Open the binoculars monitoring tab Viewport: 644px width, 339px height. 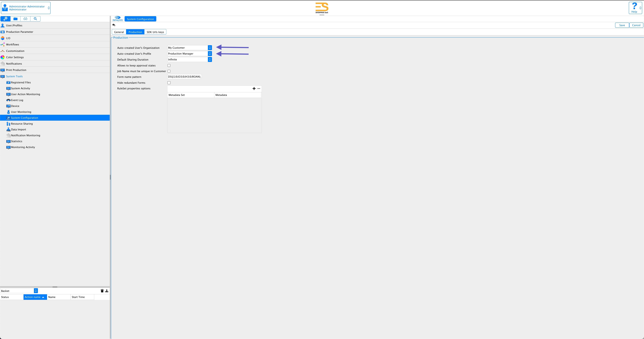(25, 19)
